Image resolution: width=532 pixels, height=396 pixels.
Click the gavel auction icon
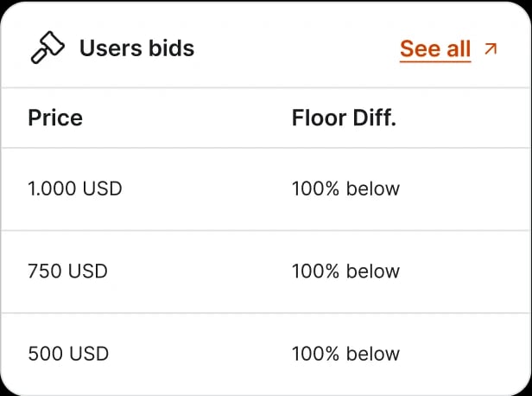tap(47, 48)
